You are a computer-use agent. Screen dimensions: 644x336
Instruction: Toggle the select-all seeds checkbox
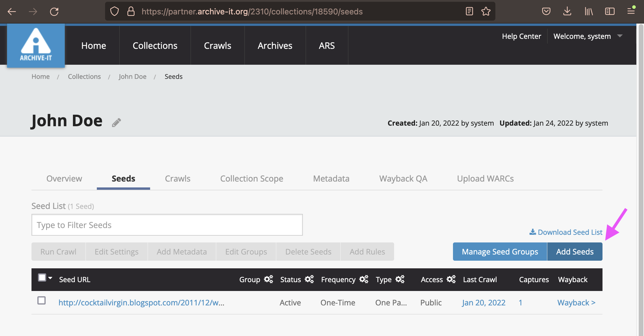[x=42, y=277]
